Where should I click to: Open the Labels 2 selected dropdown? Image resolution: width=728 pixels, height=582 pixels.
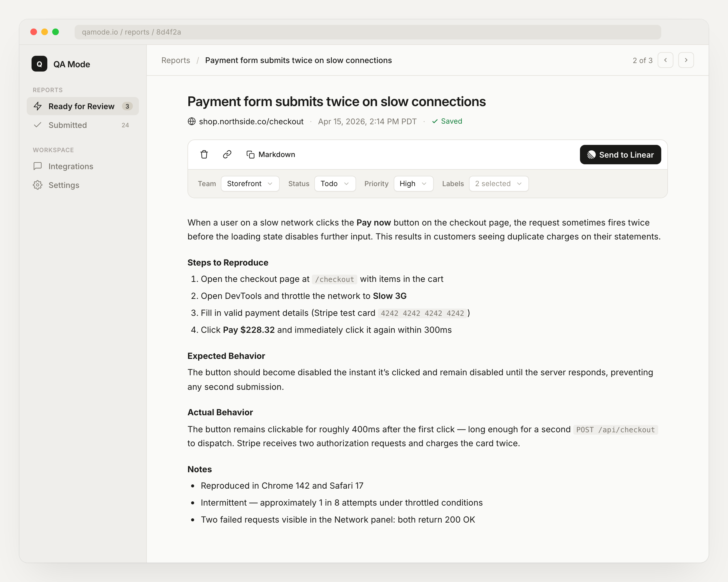[498, 184]
